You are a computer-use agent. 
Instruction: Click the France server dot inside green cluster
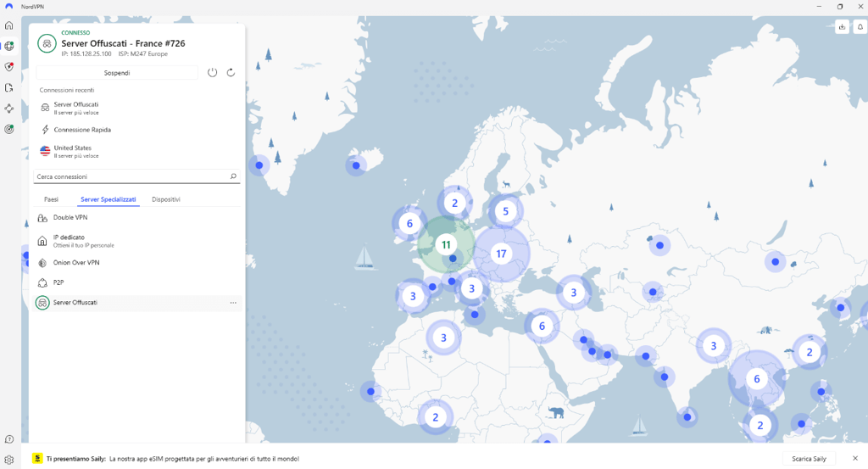[x=453, y=259]
